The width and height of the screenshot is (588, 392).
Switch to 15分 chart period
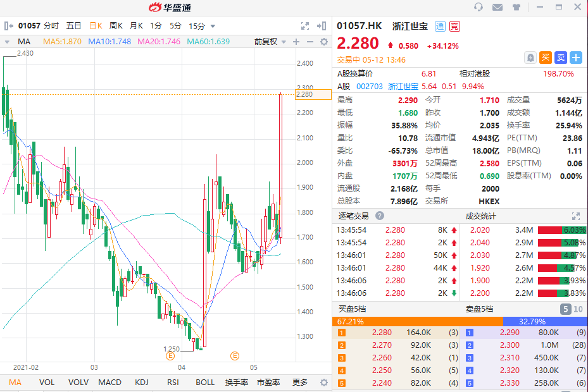tap(197, 26)
